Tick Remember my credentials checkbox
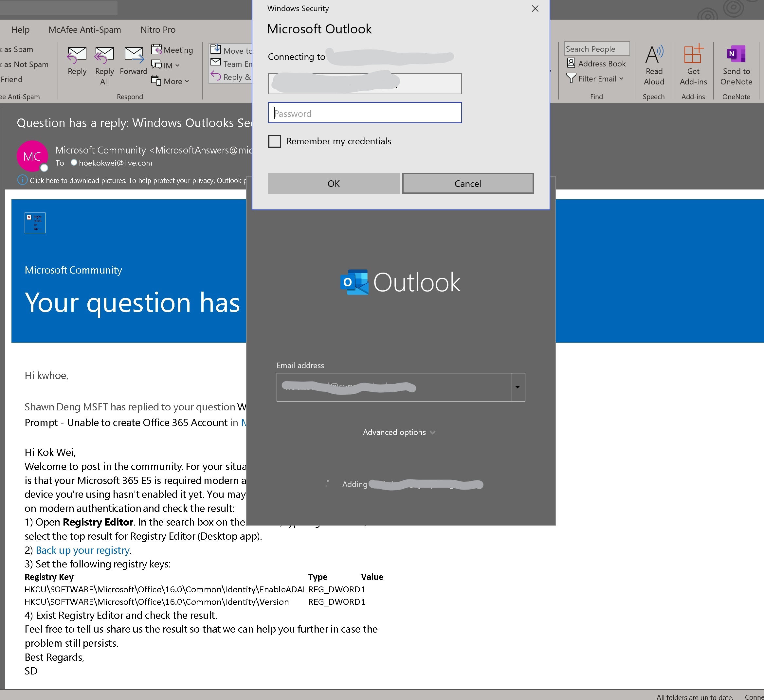Image resolution: width=764 pixels, height=700 pixels. click(275, 141)
